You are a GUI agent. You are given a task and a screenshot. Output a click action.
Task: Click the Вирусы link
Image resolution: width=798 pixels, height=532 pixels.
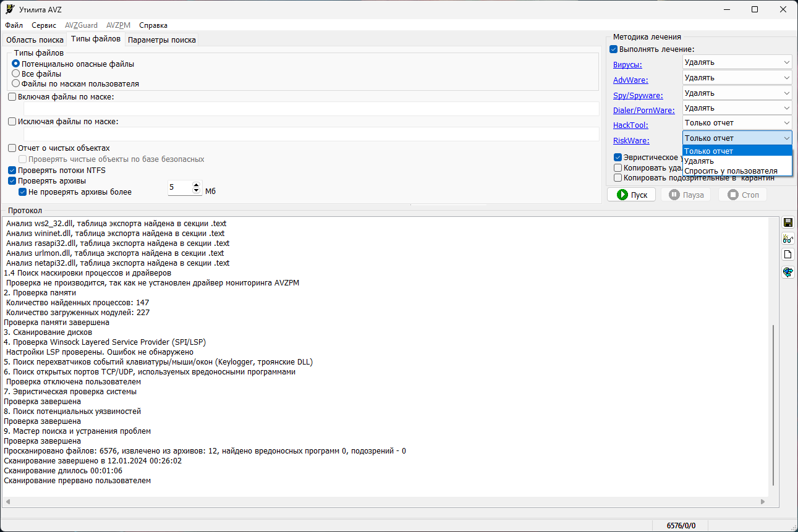627,65
